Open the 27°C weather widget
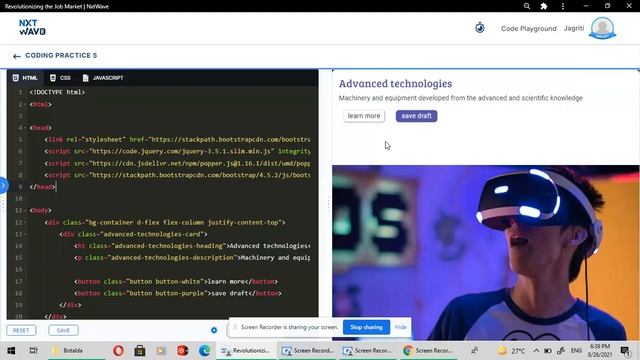Viewport: 640px width, 360px height. [512, 351]
